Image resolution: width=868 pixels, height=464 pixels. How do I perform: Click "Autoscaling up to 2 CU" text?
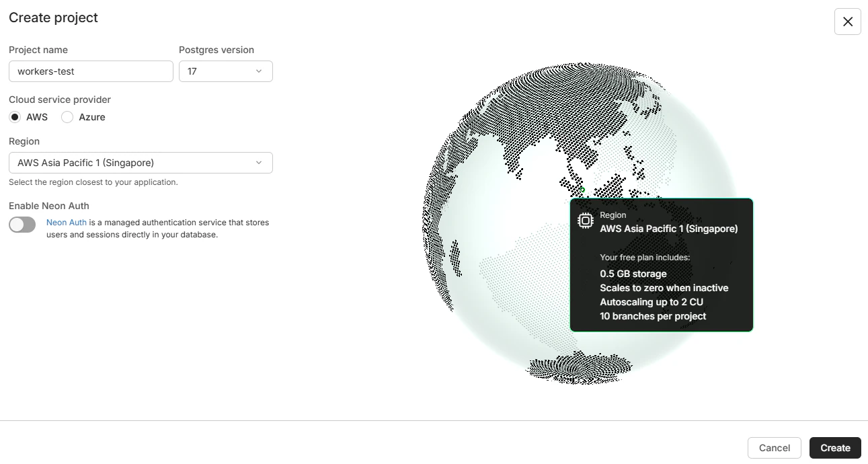(x=652, y=302)
